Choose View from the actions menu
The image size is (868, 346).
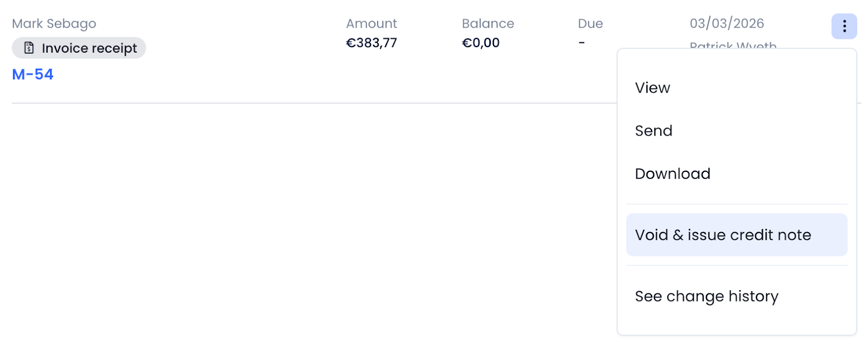click(653, 88)
